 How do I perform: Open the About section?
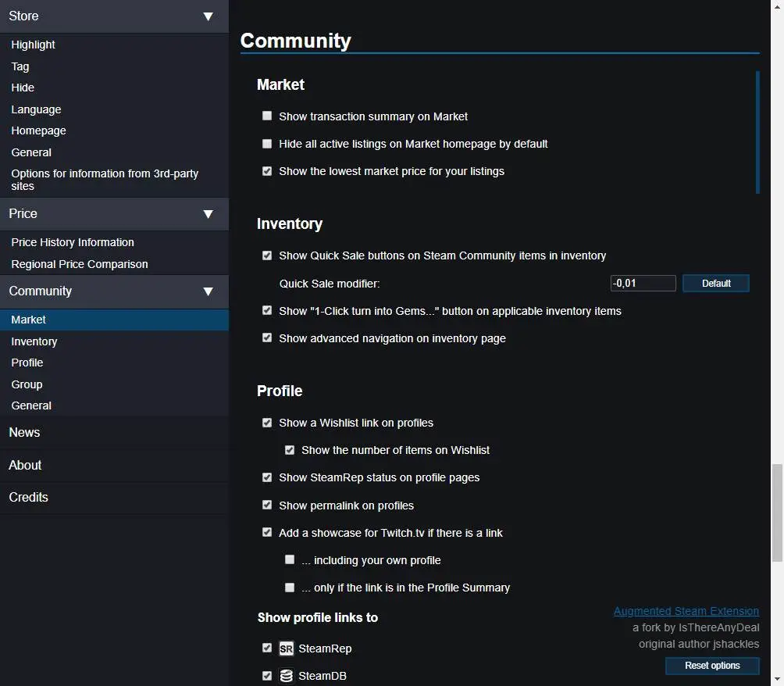coord(25,465)
